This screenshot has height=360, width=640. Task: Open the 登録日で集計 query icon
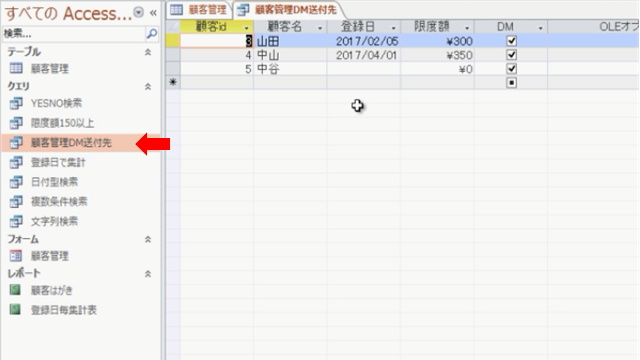point(16,162)
